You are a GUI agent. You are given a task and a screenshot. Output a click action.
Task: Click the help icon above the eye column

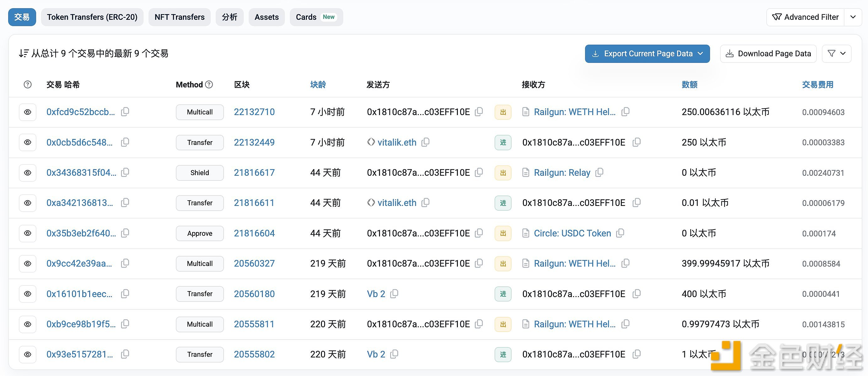coord(27,85)
